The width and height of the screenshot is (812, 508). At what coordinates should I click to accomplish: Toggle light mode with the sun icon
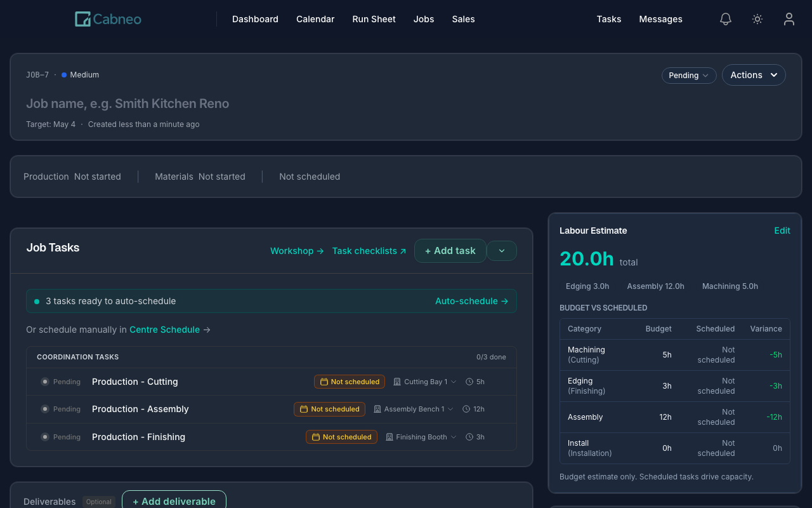(757, 19)
